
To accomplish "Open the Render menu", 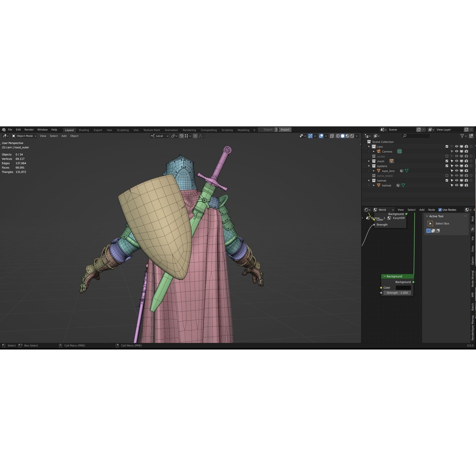I will click(x=29, y=130).
